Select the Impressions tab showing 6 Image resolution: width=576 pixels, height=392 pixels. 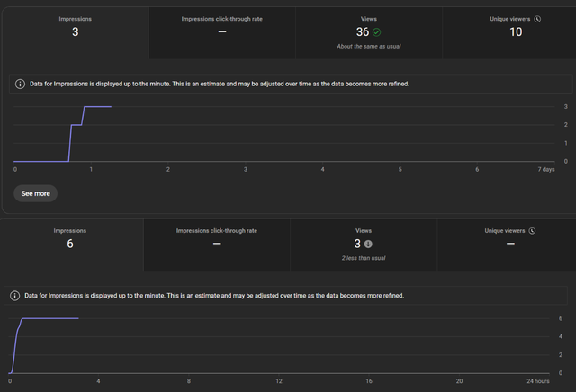pos(70,245)
